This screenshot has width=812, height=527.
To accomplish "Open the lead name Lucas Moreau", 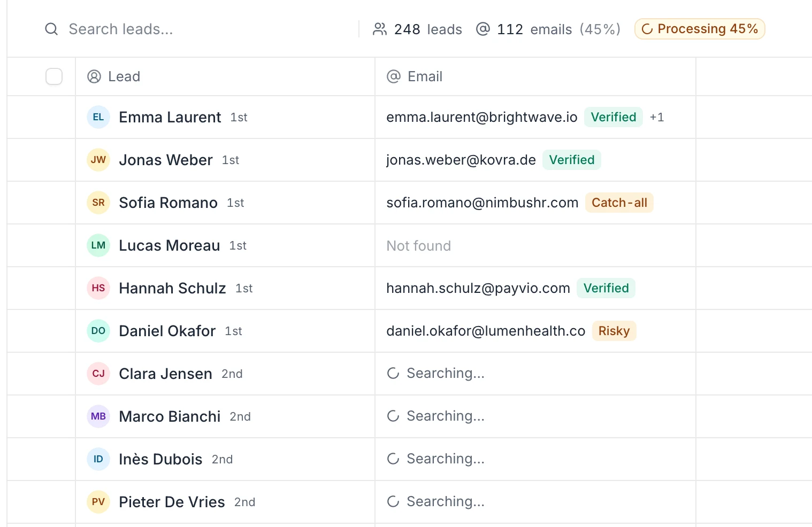I will tap(170, 245).
